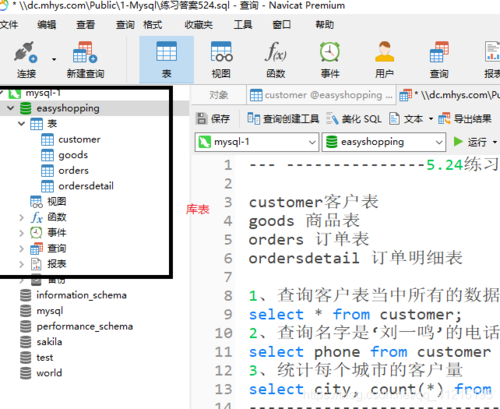
Task: Click the 'ordersdetail 订单明细表' editor line
Action: point(356,258)
